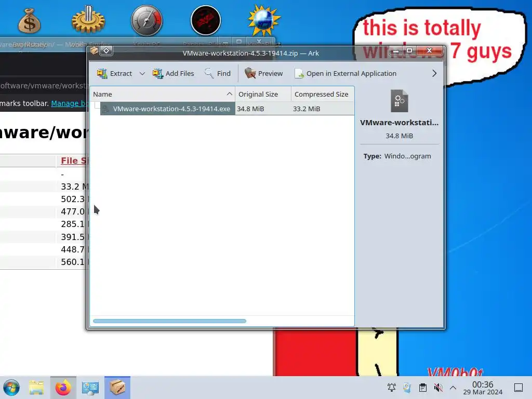
Task: Switch to Ark package icon in taskbar
Action: (x=117, y=388)
